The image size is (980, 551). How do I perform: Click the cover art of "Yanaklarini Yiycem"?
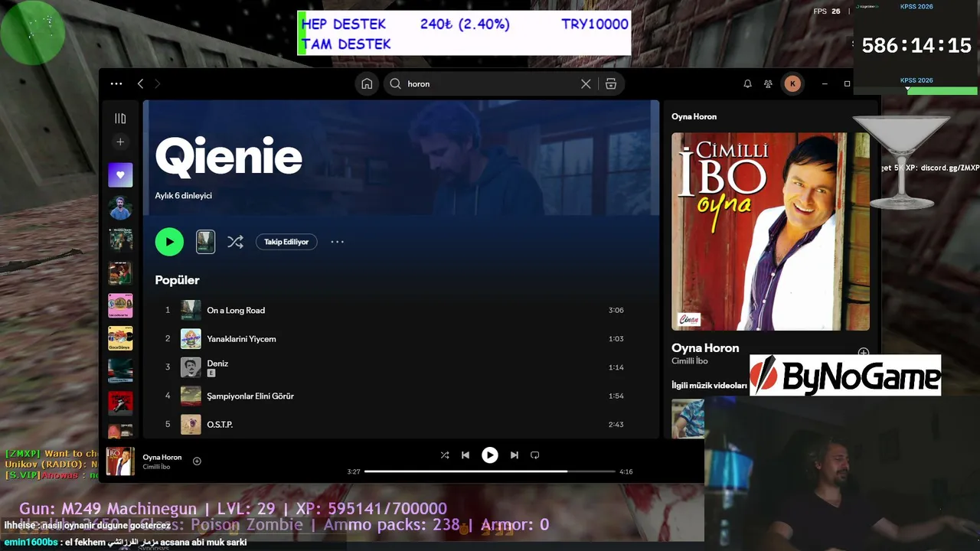(x=191, y=339)
